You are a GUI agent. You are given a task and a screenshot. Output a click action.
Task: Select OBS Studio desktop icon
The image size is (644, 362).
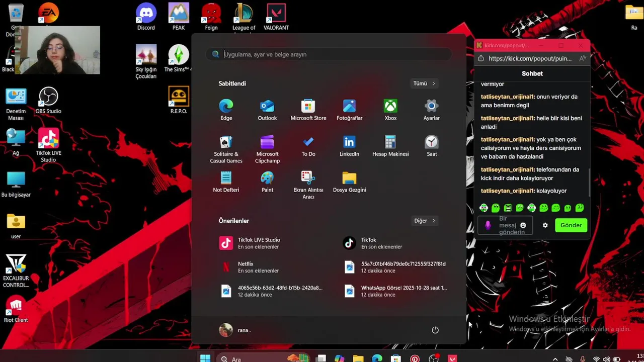pyautogui.click(x=48, y=100)
